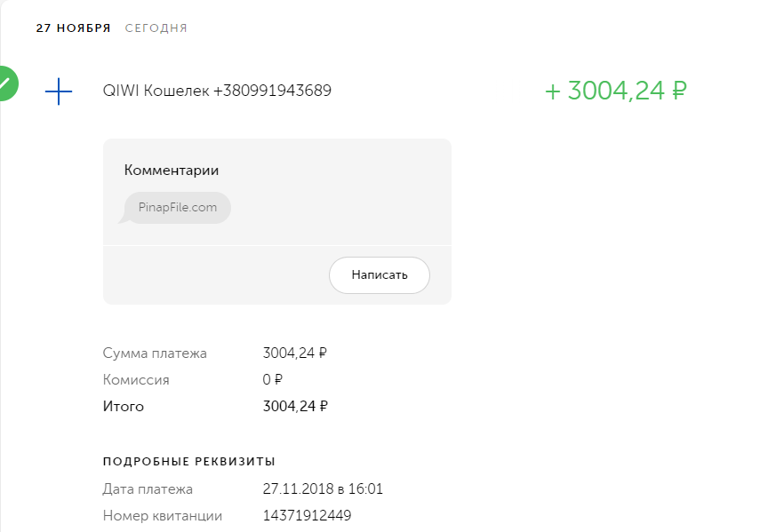Click the Комиссия label
The height and width of the screenshot is (532, 768).
click(x=136, y=380)
